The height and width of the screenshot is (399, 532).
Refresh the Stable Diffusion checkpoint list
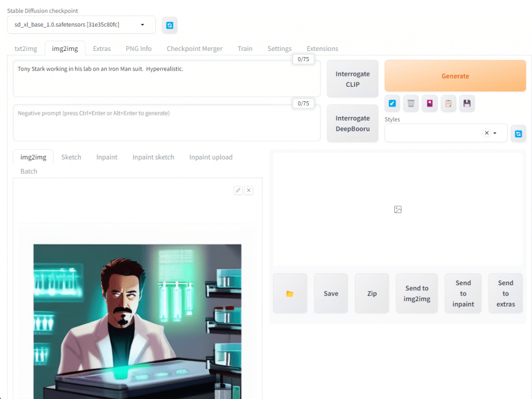[x=170, y=25]
